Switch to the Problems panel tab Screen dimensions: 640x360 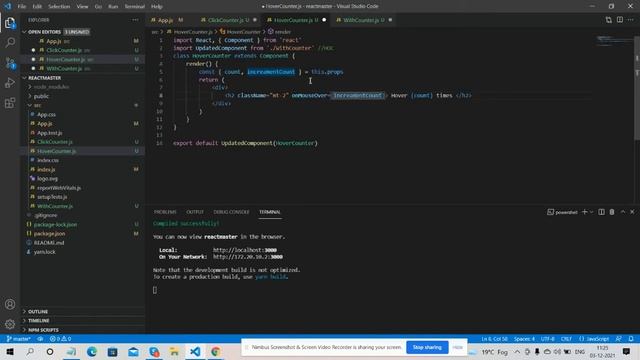click(x=165, y=212)
